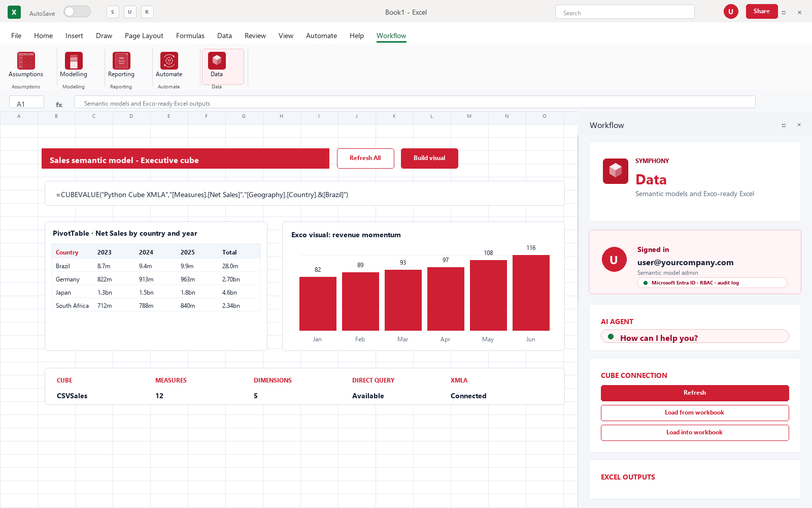This screenshot has width=812, height=508.
Task: Click Refresh under Cube Connection
Action: coord(695,393)
